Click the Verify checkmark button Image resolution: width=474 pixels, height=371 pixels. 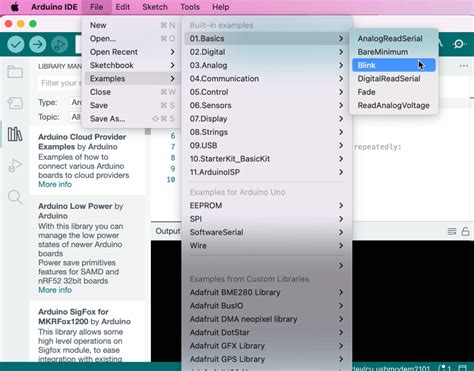[x=16, y=44]
